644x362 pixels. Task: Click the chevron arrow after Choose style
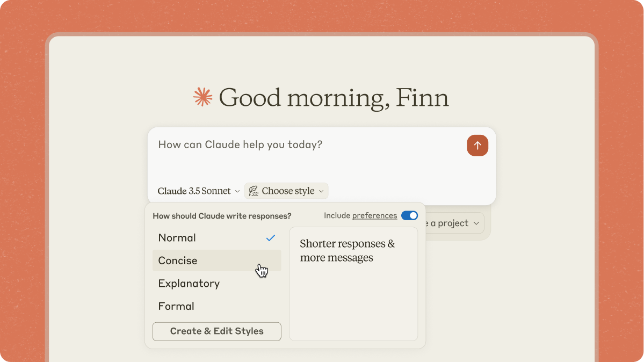(x=321, y=191)
